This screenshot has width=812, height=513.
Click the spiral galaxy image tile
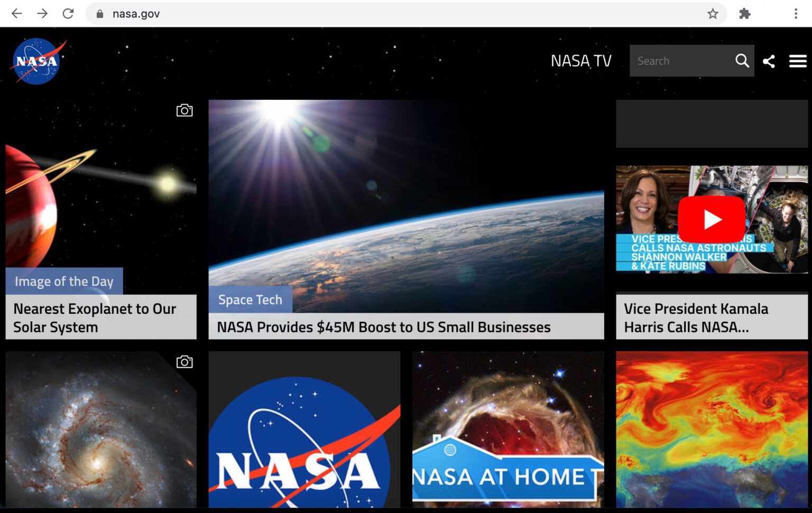tap(100, 430)
